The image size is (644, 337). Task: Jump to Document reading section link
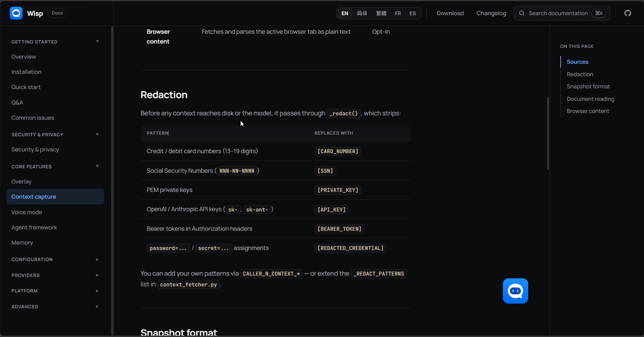pyautogui.click(x=590, y=99)
